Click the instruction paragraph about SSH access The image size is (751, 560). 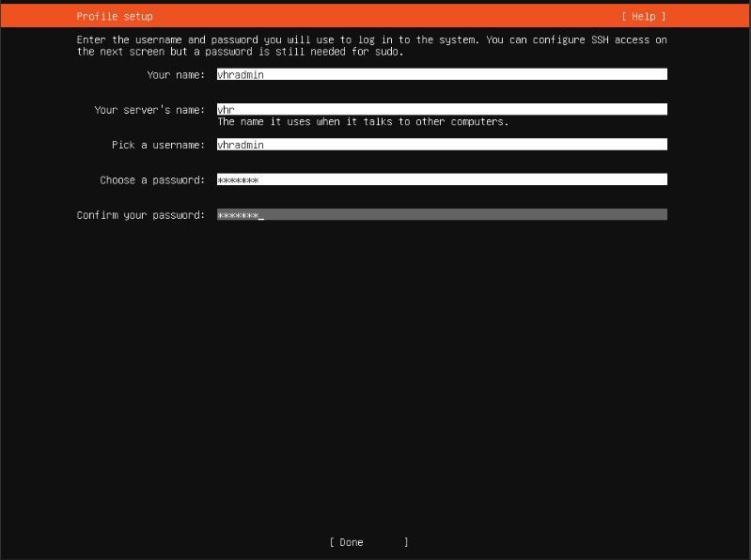point(371,45)
